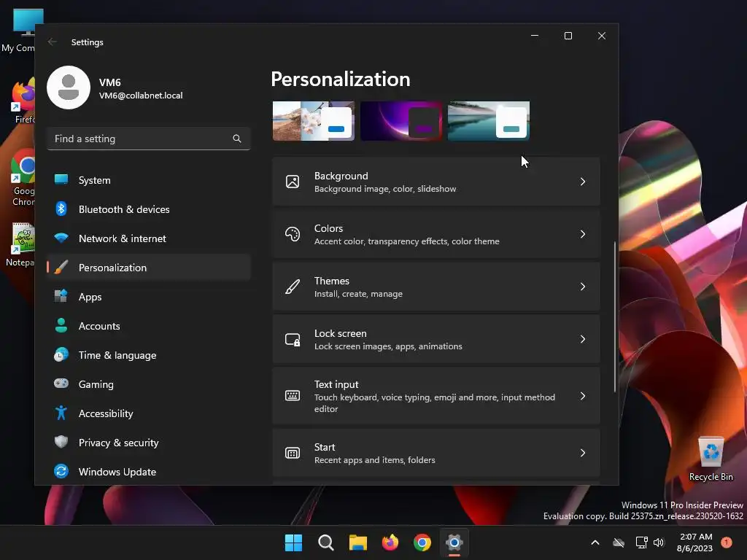Expand the Text input chevron
The width and height of the screenshot is (747, 560).
[x=583, y=396]
